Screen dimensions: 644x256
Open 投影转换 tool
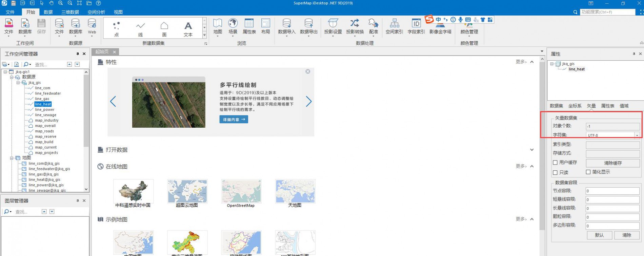(x=355, y=26)
